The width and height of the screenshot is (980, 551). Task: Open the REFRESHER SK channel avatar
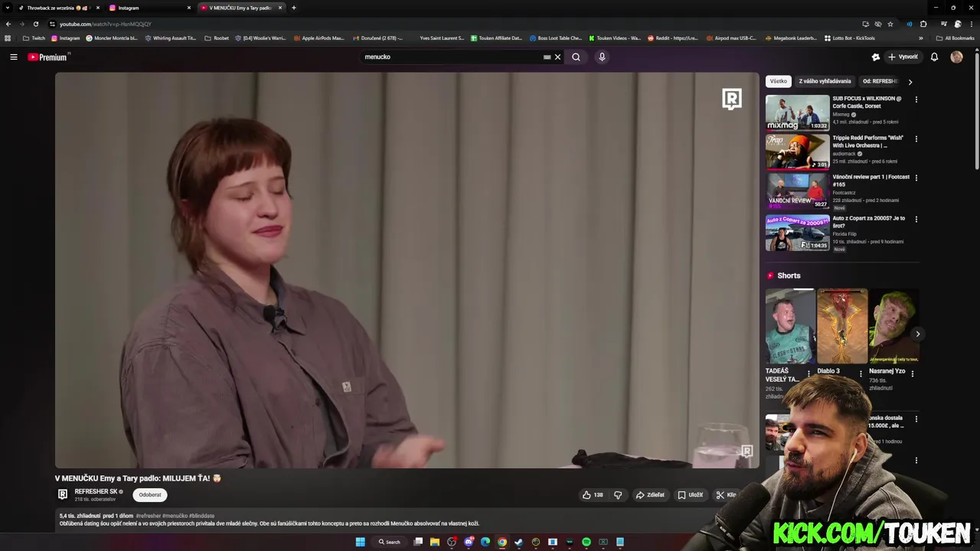tap(63, 494)
